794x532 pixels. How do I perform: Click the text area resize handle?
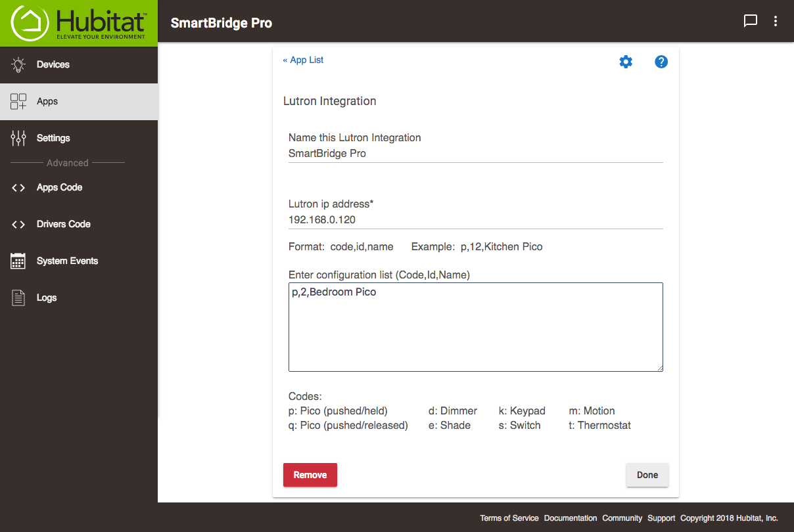659,367
